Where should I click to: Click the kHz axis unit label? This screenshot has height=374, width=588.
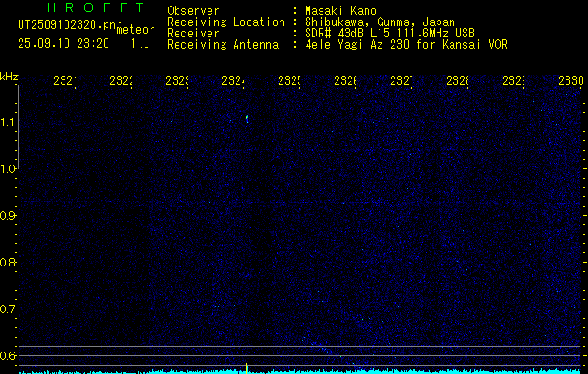coord(9,78)
